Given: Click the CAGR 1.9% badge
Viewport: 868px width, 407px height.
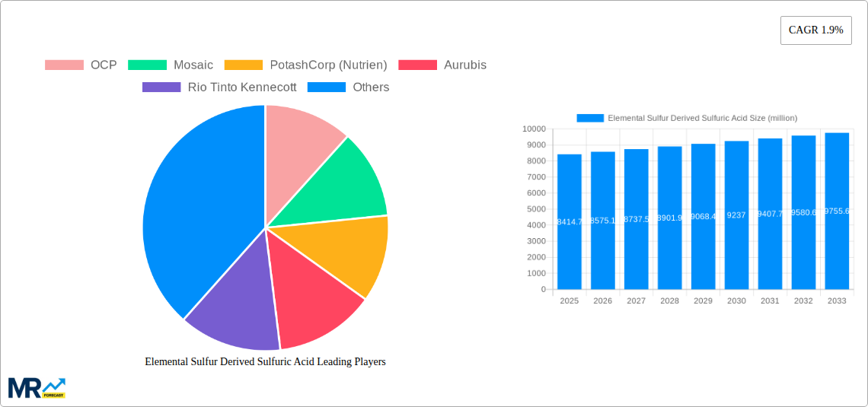Looking at the screenshot, I should point(815,30).
